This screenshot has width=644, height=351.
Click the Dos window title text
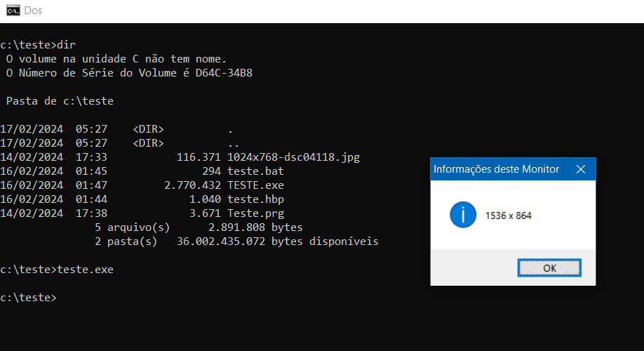(32, 11)
